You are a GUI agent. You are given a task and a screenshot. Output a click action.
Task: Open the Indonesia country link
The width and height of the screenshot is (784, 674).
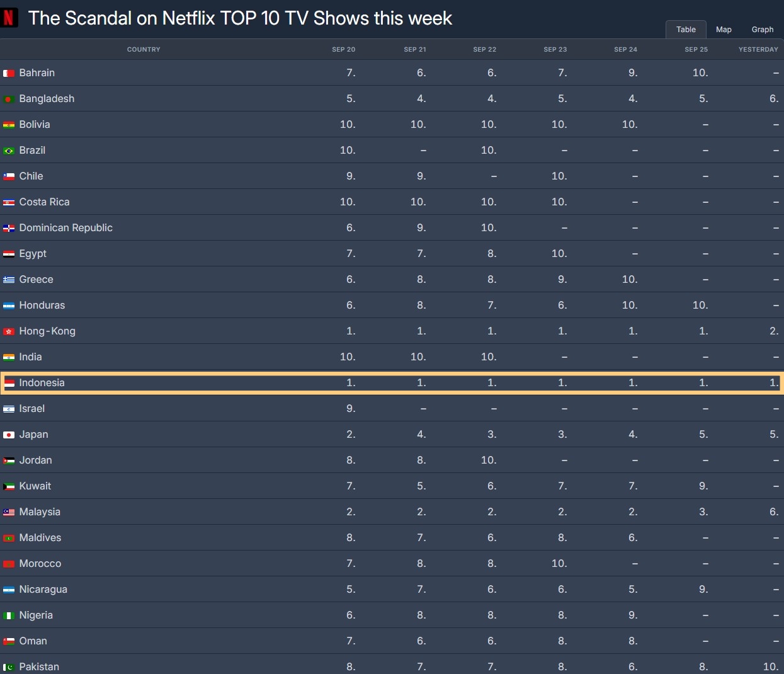(x=42, y=383)
